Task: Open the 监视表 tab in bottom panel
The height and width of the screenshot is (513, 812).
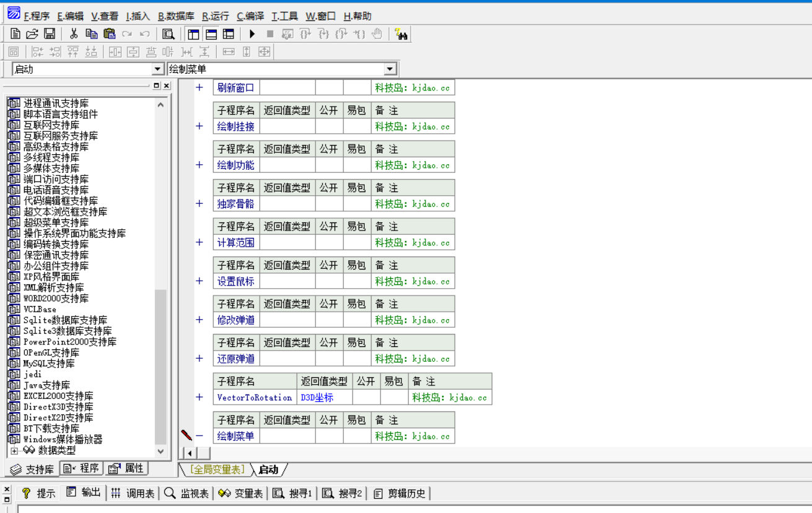Action: coord(186,493)
